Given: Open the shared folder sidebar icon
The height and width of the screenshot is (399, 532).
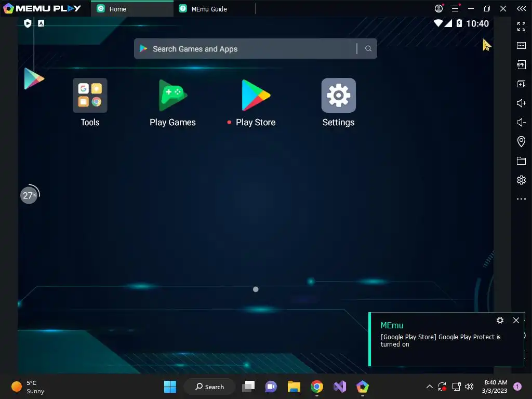Looking at the screenshot, I should point(521,161).
